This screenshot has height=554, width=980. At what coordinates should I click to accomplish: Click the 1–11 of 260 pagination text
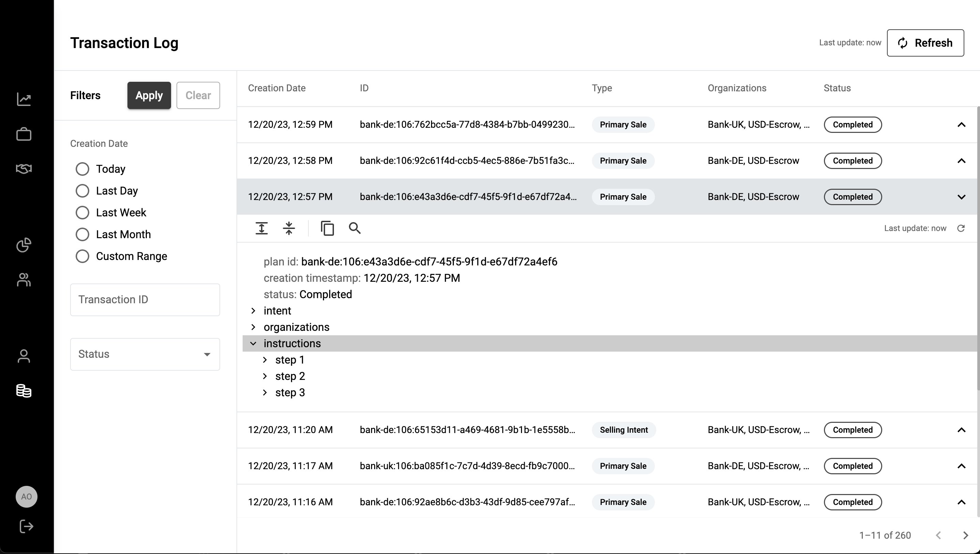(885, 535)
